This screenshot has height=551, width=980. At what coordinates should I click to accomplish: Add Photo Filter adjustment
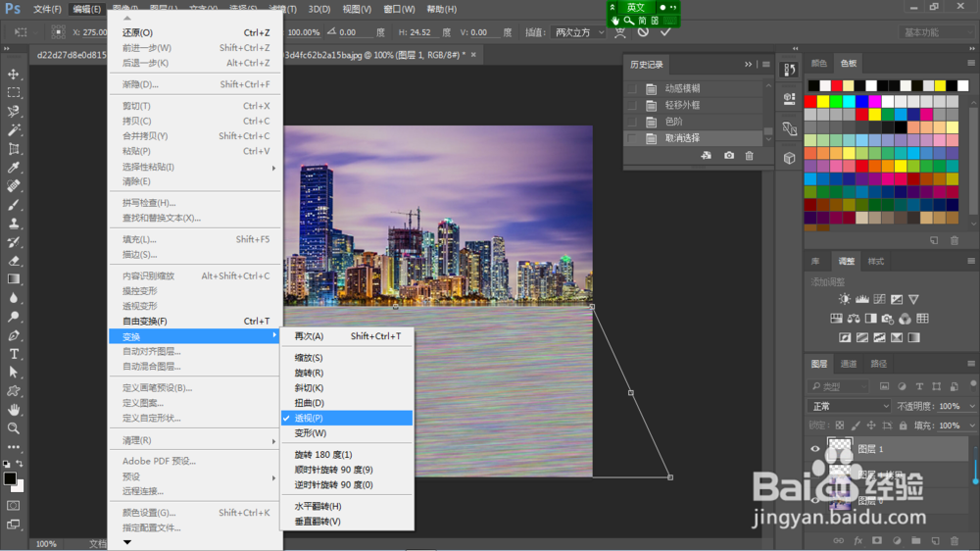coord(888,319)
